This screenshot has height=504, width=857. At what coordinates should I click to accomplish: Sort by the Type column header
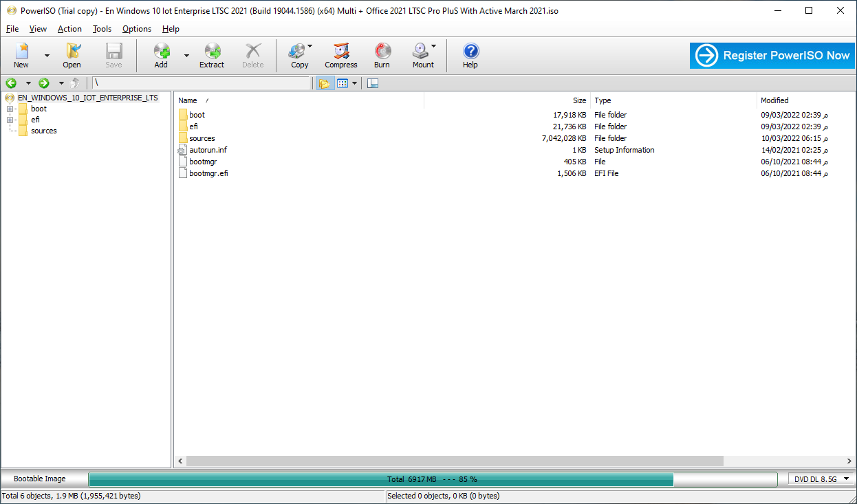tap(673, 100)
